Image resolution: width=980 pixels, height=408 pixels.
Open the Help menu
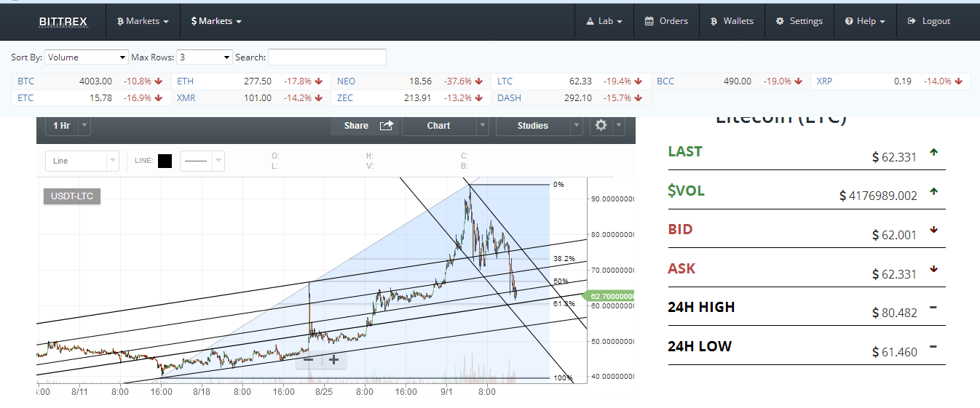865,21
